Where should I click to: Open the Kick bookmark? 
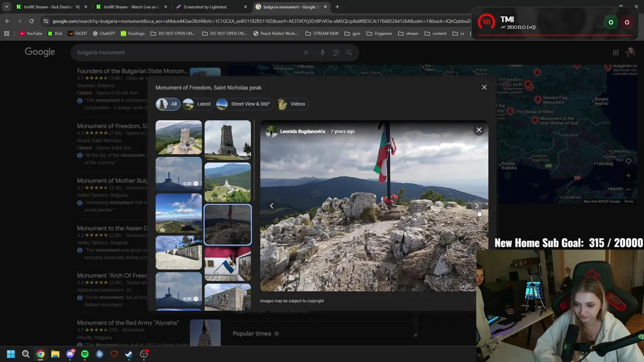[55, 34]
